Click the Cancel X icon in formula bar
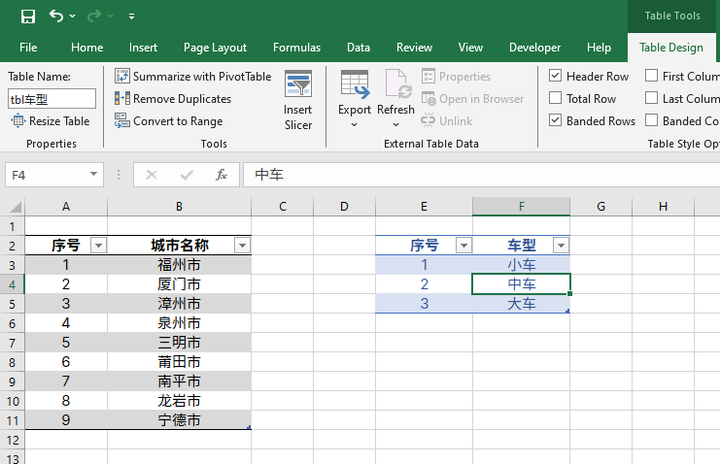 [151, 175]
